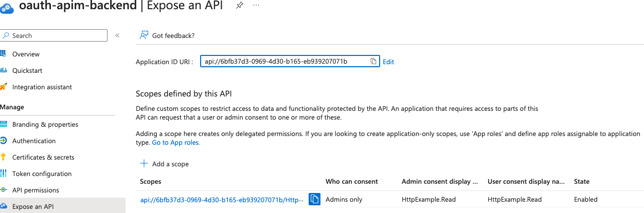Image resolution: width=644 pixels, height=213 pixels.
Task: Open Branding & properties menu item
Action: [x=45, y=124]
